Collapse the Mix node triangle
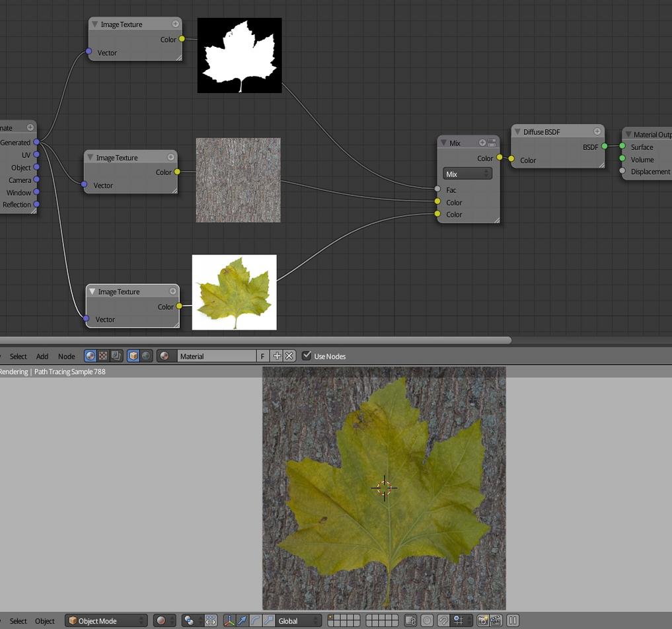 tap(443, 143)
